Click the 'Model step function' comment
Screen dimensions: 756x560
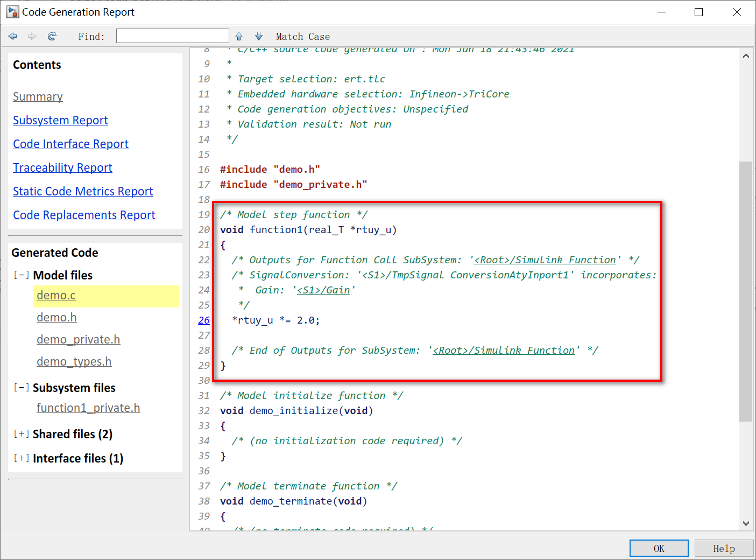click(x=294, y=215)
